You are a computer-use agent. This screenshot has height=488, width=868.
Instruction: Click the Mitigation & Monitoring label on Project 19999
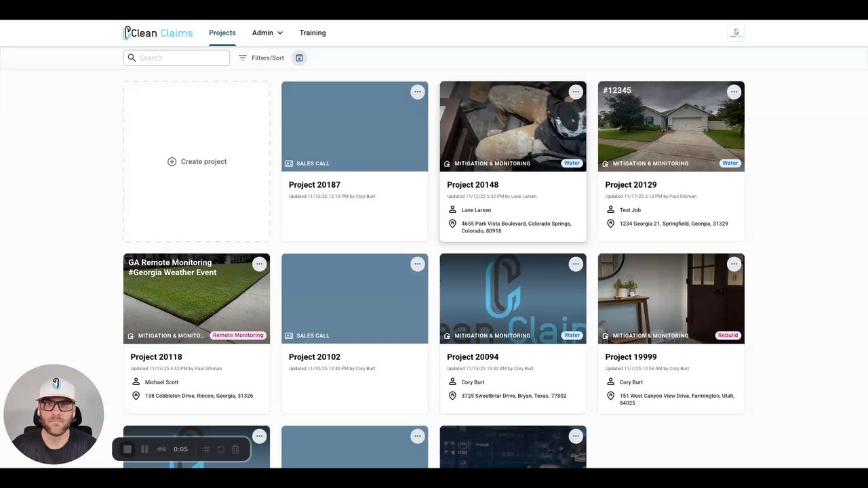(650, 335)
